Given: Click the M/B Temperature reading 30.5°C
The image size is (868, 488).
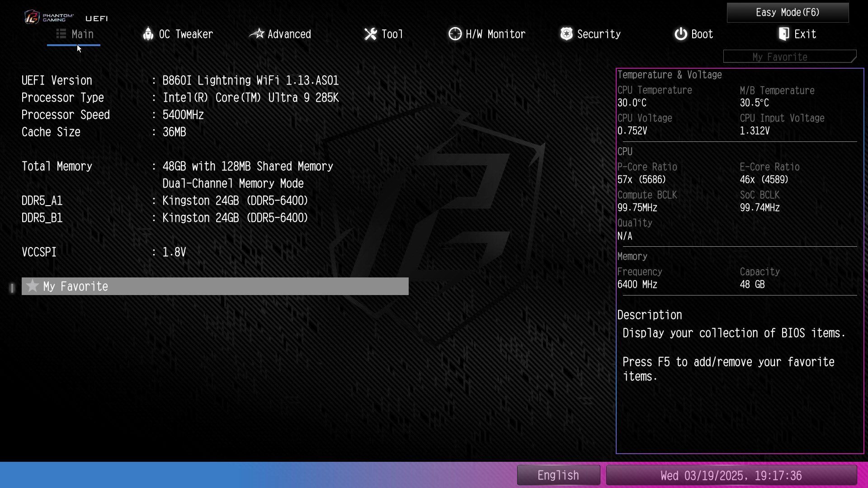Looking at the screenshot, I should [754, 103].
